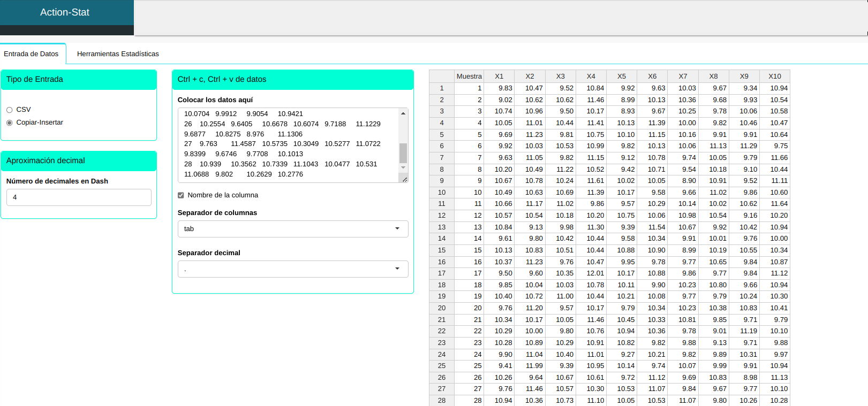
Task: Select the X10 column header
Action: (x=774, y=76)
